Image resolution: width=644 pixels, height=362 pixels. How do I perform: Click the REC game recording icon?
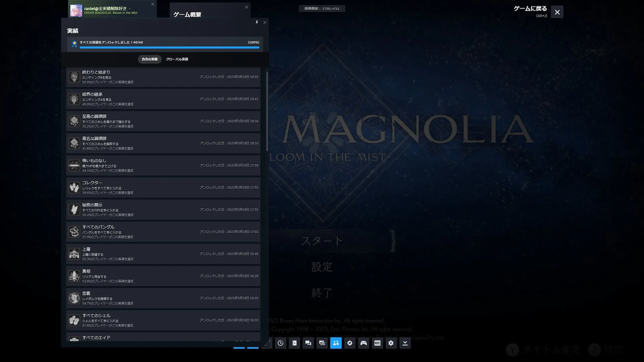click(x=377, y=343)
